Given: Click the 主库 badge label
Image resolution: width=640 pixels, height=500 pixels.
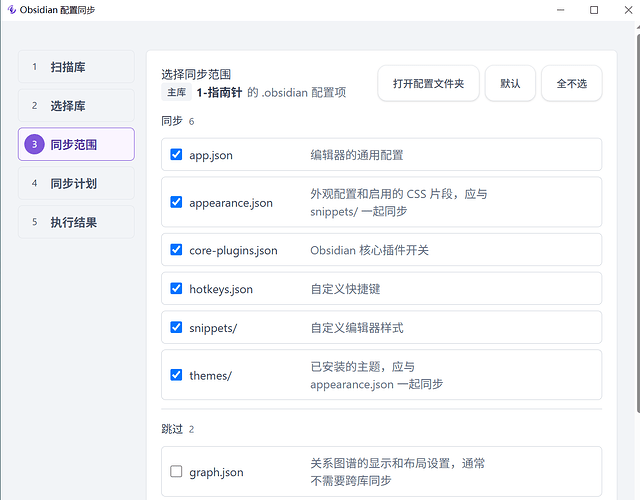Looking at the screenshot, I should [176, 92].
